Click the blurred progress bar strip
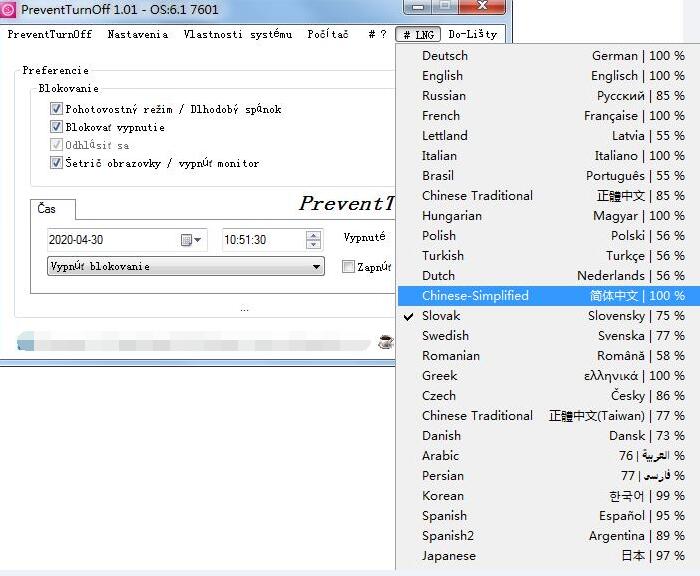The image size is (700, 576). 194,342
